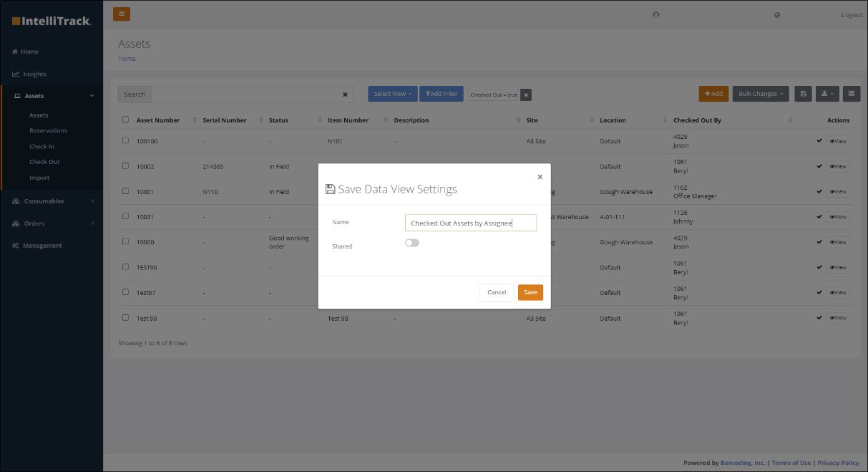
Task: Select checkbox for asset Test97
Action: 126,292
